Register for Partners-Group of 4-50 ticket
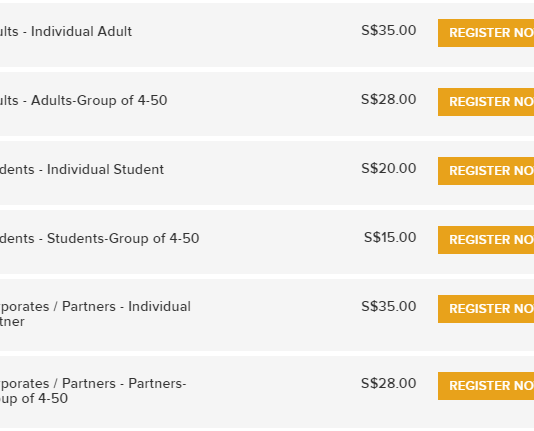Image resolution: width=534 pixels, height=431 pixels. click(x=486, y=386)
